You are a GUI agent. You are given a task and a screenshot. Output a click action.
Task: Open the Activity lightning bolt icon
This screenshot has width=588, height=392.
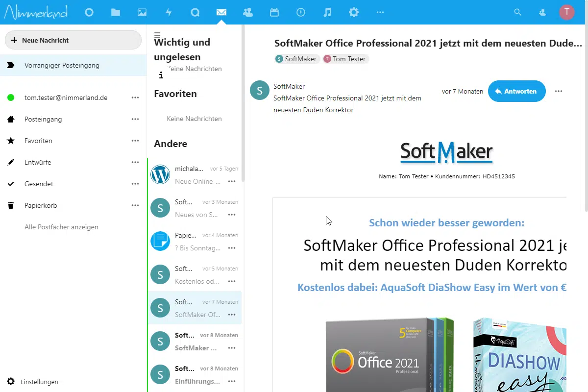point(169,12)
